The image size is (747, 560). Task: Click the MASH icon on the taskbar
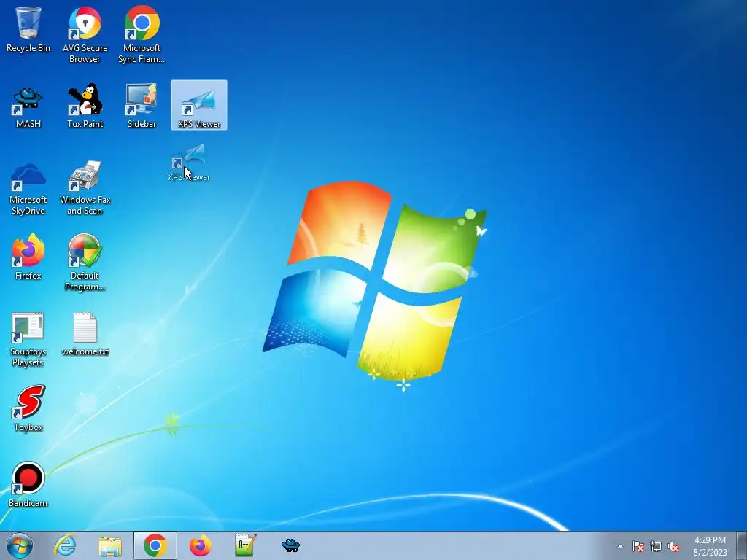pyautogui.click(x=290, y=545)
